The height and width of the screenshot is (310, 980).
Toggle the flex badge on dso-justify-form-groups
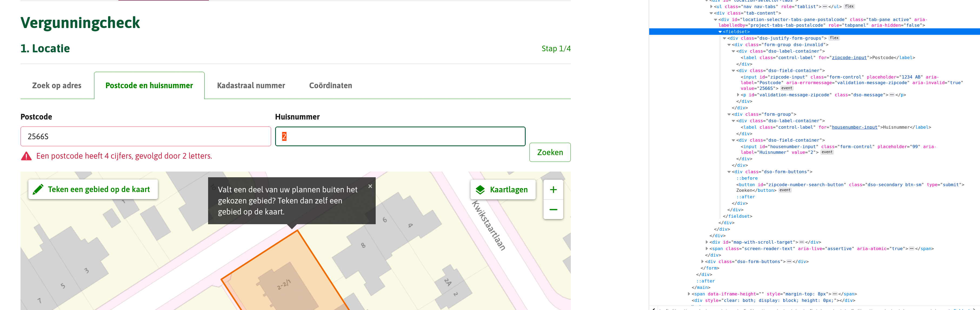834,38
